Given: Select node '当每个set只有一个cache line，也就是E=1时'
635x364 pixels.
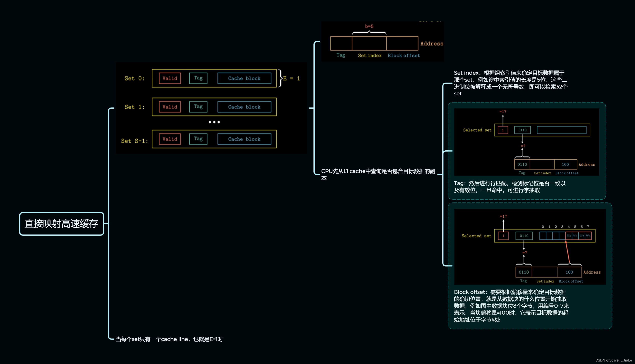Looking at the screenshot, I should coord(169,339).
